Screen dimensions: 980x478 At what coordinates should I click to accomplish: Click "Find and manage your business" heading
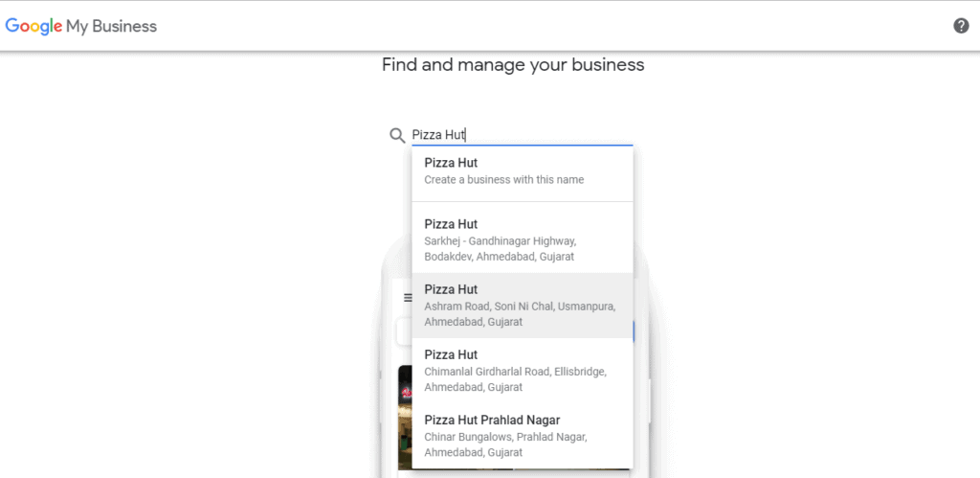pyautogui.click(x=513, y=65)
